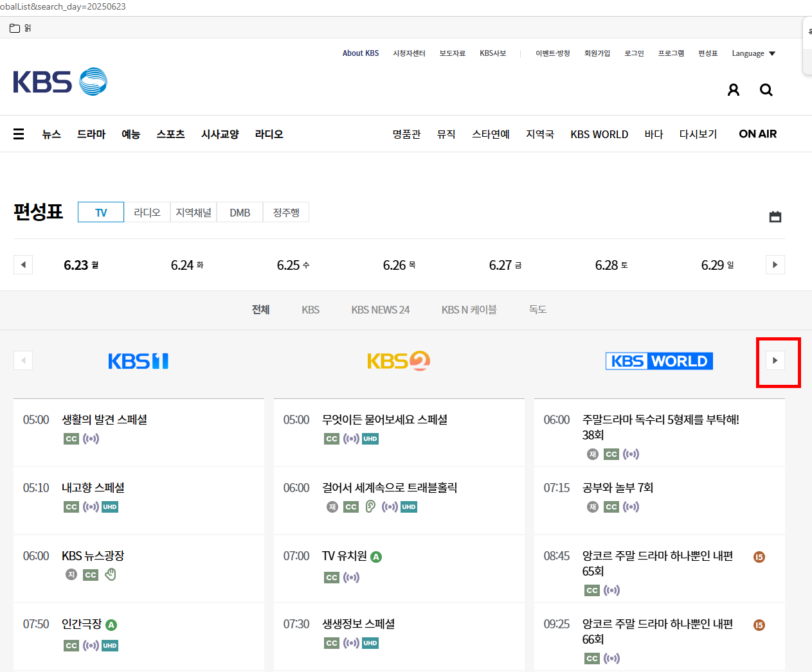Click the A rating badge for TV 유치원

[x=376, y=557]
